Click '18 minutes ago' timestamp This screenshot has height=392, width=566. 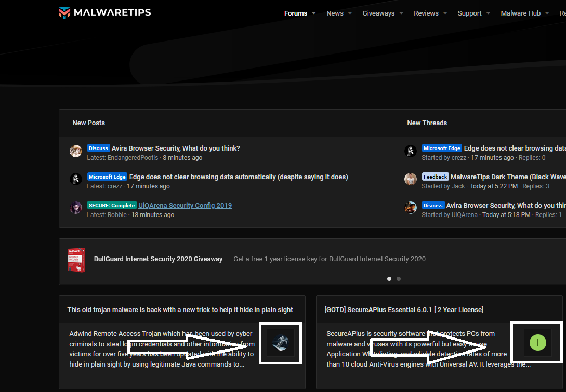153,215
